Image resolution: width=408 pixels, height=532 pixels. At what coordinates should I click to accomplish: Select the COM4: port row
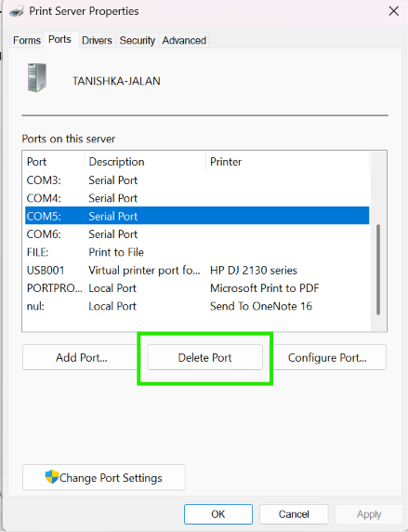[x=197, y=198]
